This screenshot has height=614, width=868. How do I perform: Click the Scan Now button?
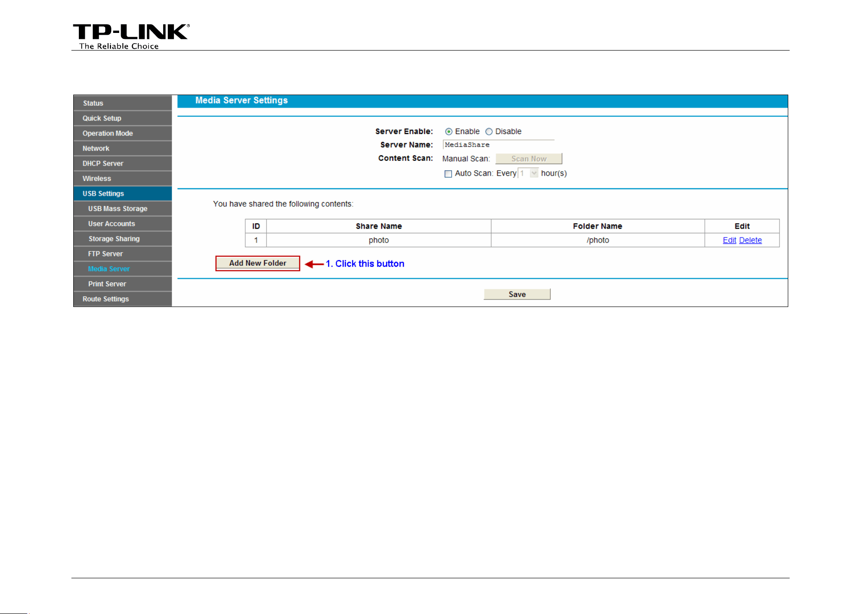[x=529, y=159]
